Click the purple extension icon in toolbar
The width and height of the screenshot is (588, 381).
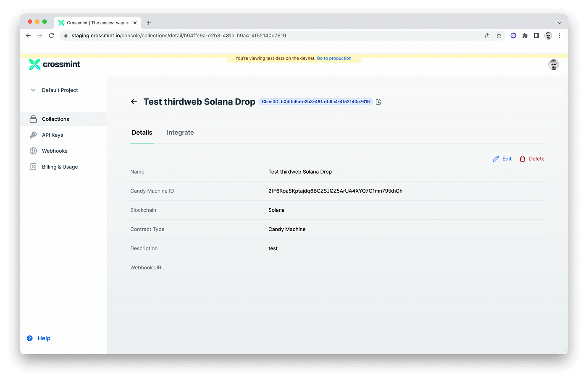coord(513,36)
